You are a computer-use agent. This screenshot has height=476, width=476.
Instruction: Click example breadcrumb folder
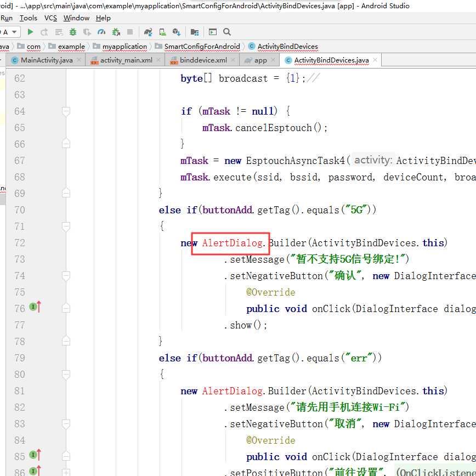tap(67, 47)
